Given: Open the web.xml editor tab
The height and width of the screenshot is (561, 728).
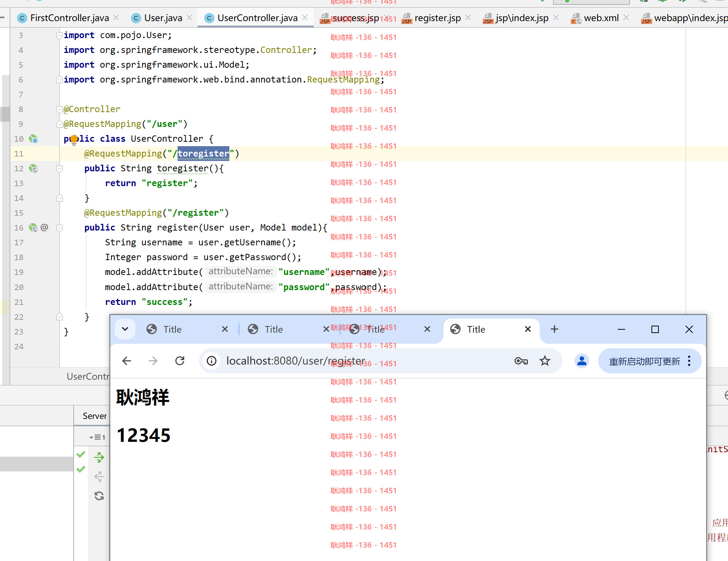Looking at the screenshot, I should (601, 18).
